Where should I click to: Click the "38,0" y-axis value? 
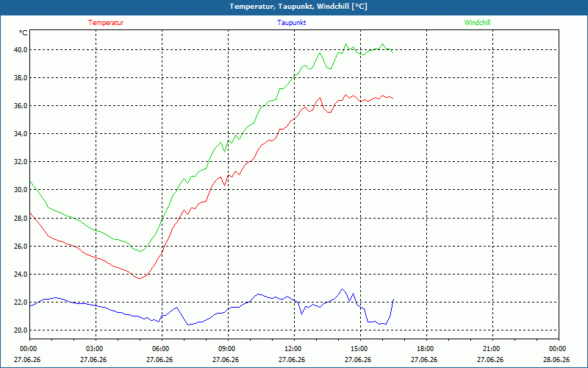pyautogui.click(x=21, y=78)
